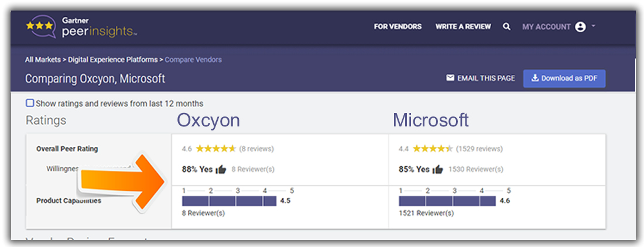The image size is (644, 247).
Task: Click Microsoft's 4.6 capabilities score
Action: (x=505, y=201)
